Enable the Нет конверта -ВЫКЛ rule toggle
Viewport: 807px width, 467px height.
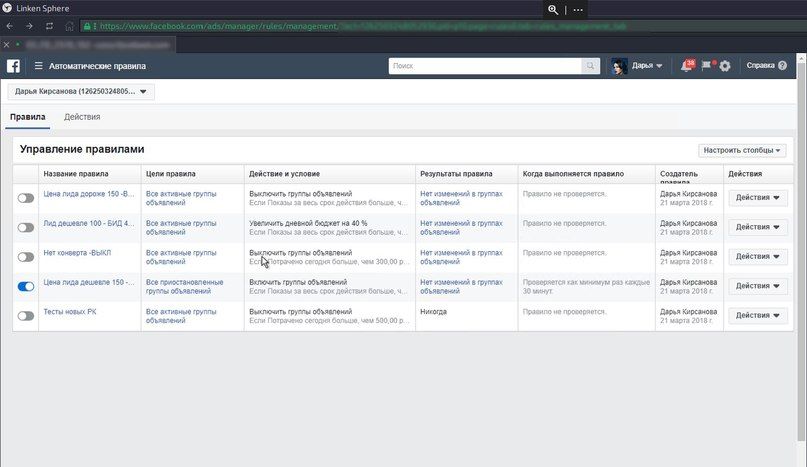point(26,257)
